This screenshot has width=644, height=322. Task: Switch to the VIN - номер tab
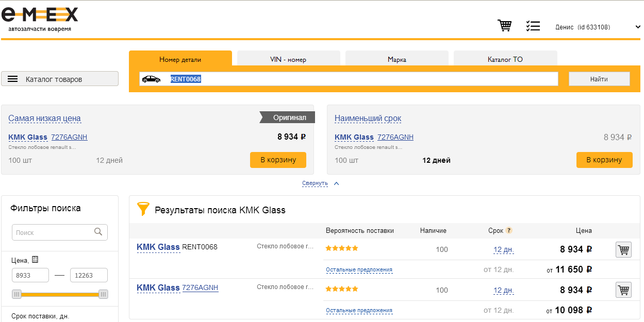tap(288, 59)
